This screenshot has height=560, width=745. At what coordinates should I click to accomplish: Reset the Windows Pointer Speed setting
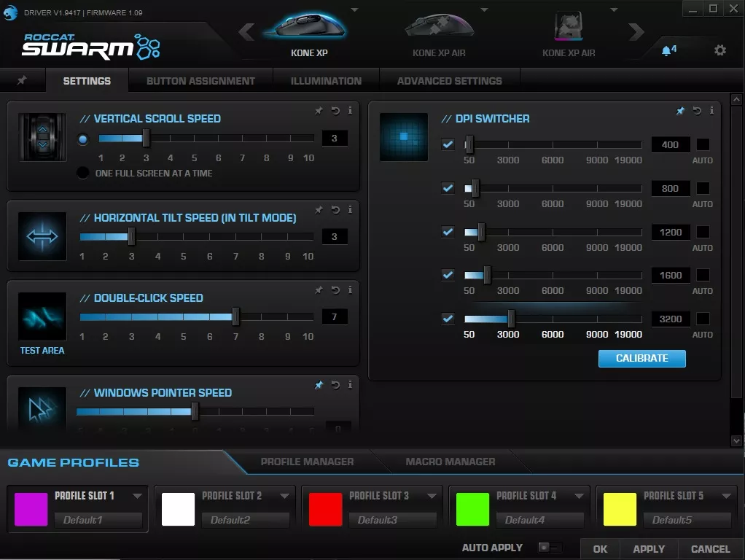coord(335,384)
